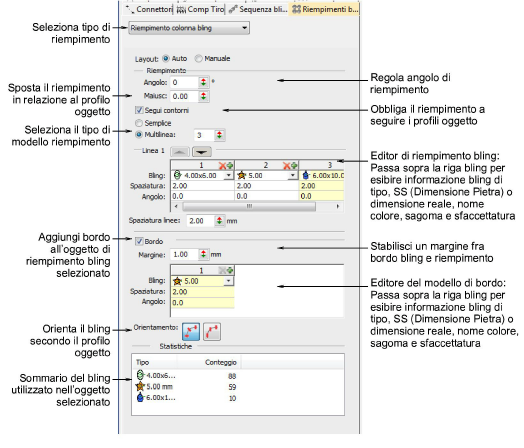The image size is (524, 448).
Task: Click the Spaziatura cell in column 1
Action: tap(203, 186)
